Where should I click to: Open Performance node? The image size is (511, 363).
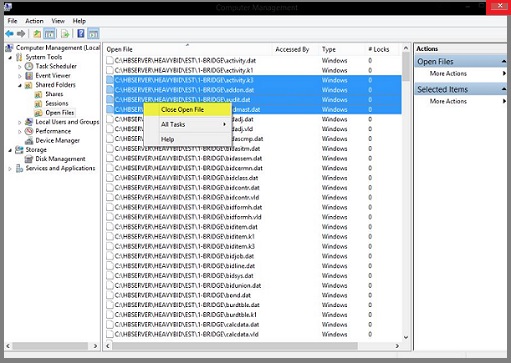(53, 131)
